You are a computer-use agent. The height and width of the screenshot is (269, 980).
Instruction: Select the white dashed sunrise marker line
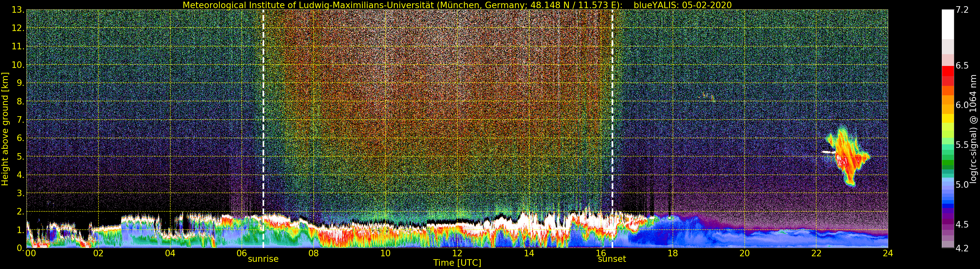point(263,129)
